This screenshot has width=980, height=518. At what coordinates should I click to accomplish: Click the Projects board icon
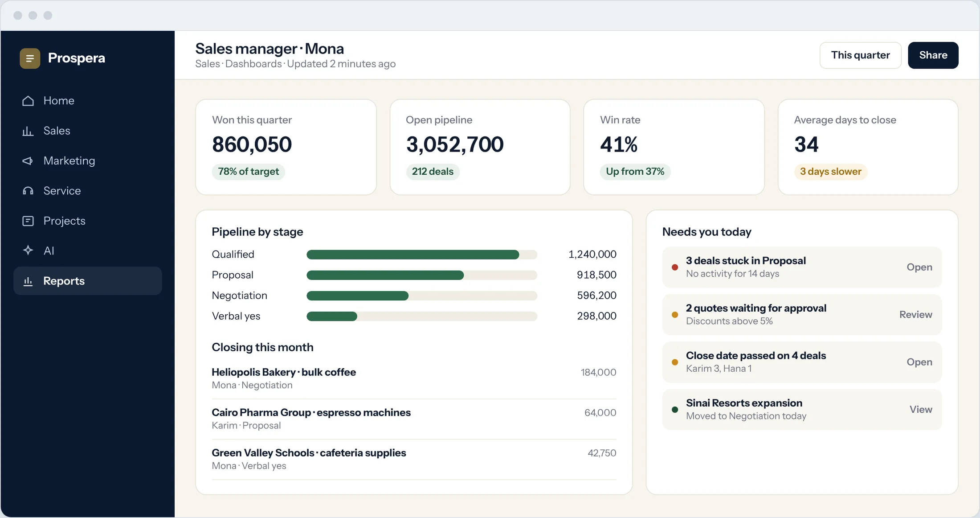coord(28,221)
